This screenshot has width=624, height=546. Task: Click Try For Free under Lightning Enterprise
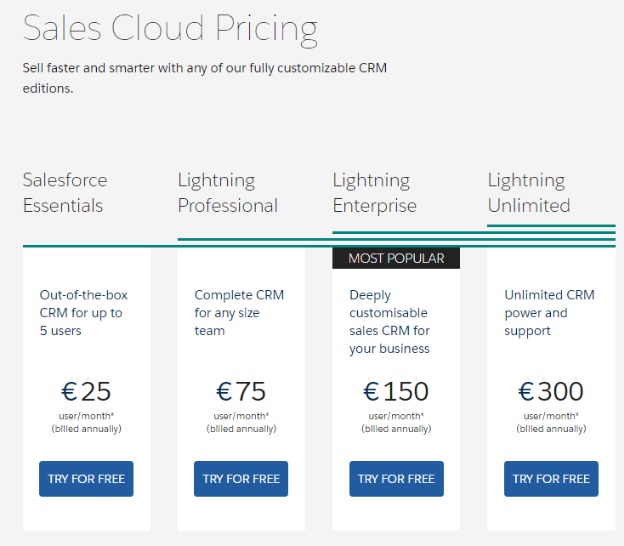(396, 479)
